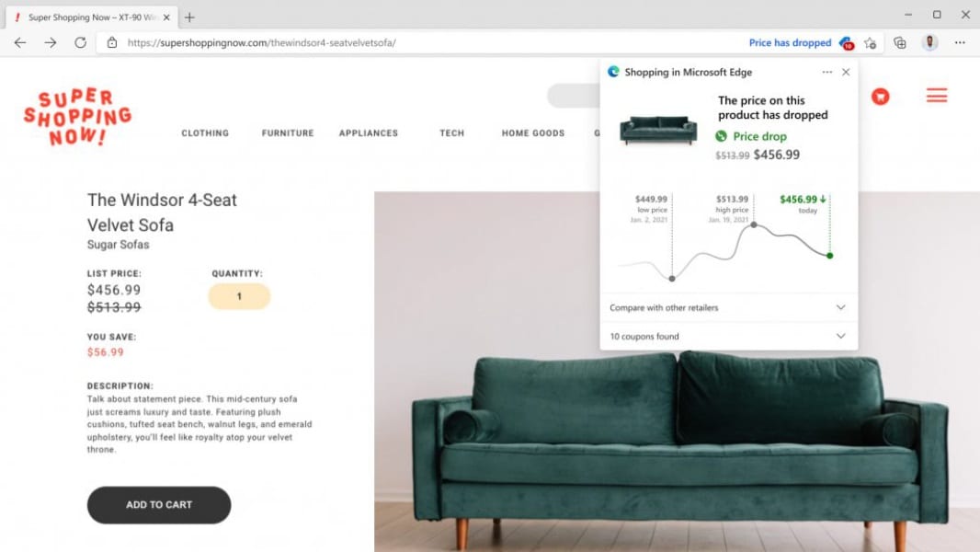The image size is (980, 552).
Task: Open the FURNITURE menu category
Action: 288,133
